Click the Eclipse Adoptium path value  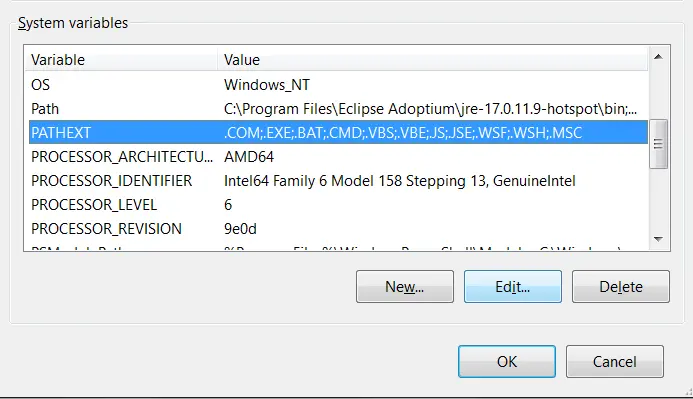[430, 109]
